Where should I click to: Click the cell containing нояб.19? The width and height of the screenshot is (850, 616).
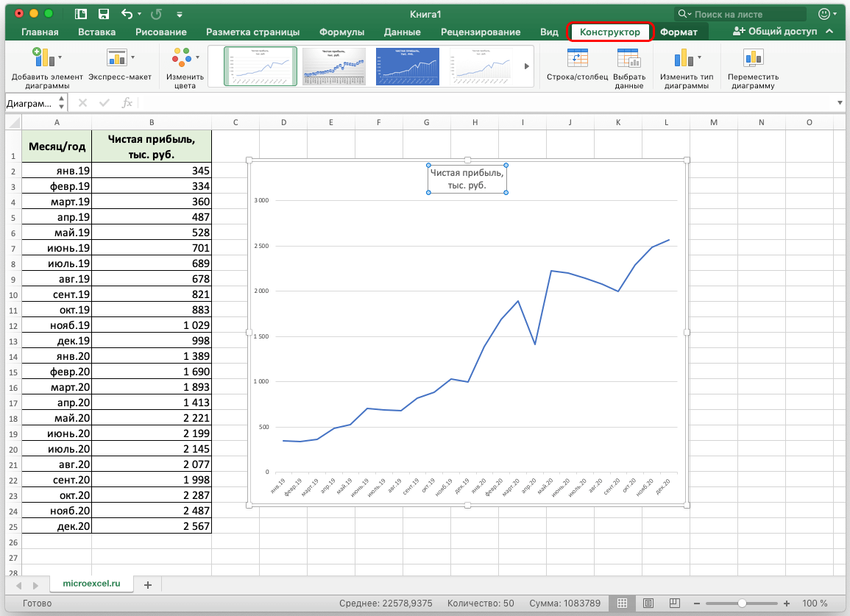[x=57, y=325]
